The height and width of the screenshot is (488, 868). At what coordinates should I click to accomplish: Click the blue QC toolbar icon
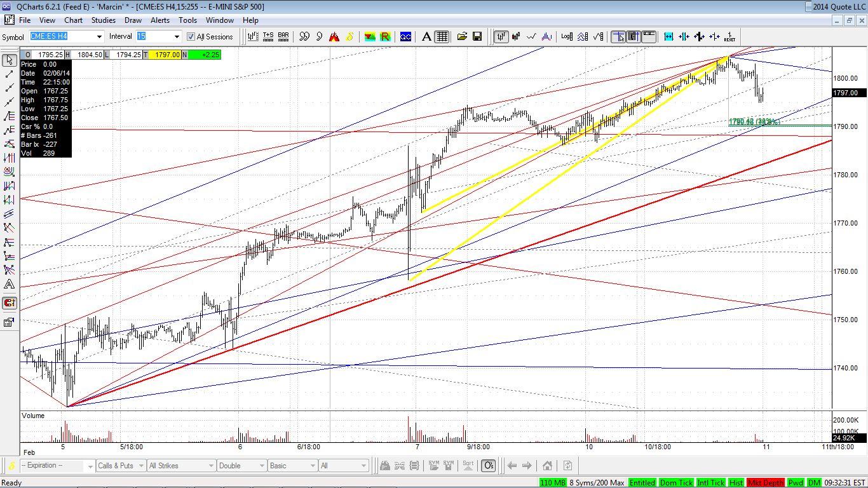405,37
